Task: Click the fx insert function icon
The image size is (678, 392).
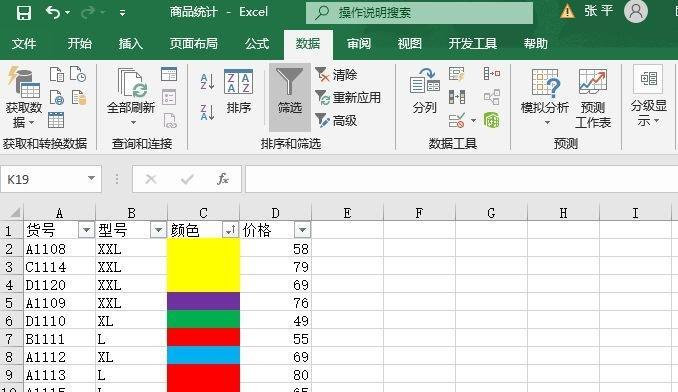Action: point(223,179)
